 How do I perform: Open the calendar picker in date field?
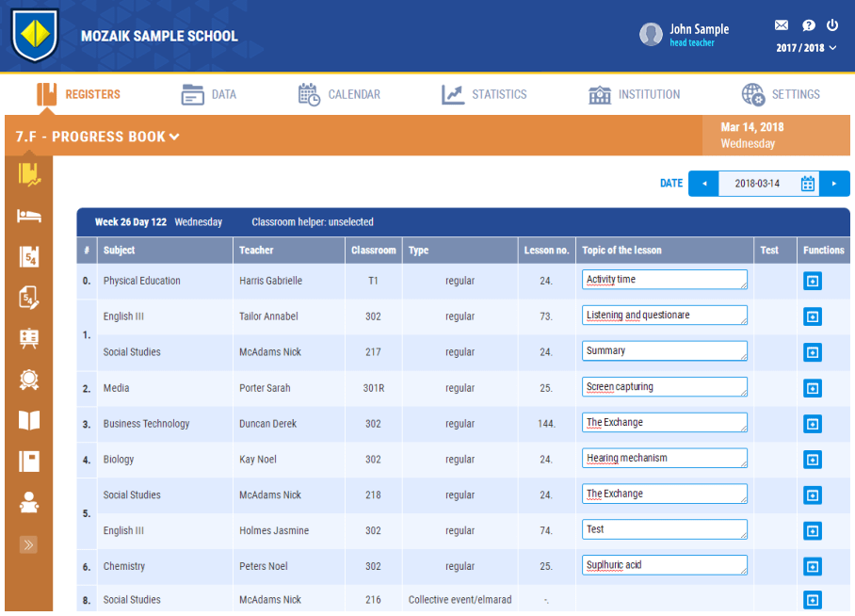pos(807,184)
